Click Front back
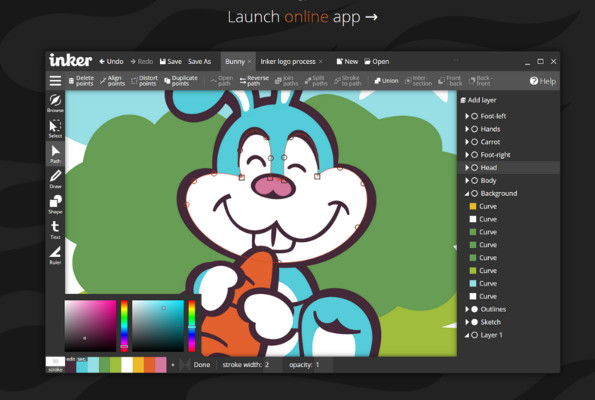The height and width of the screenshot is (400, 595). [450, 81]
